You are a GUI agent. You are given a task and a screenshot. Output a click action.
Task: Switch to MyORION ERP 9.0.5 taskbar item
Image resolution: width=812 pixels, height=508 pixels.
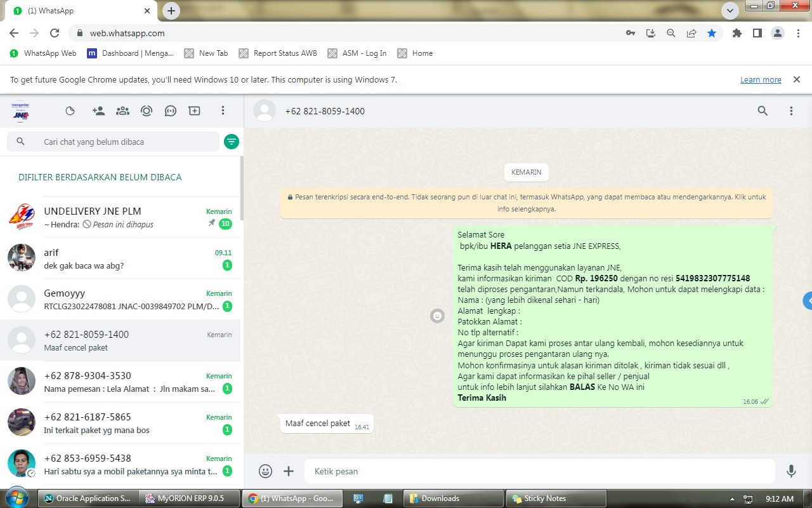(x=190, y=498)
